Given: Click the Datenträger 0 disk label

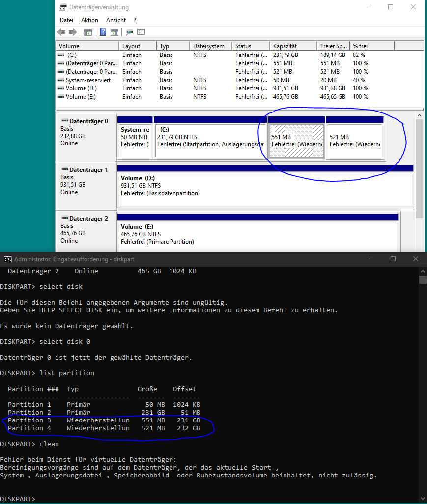Looking at the screenshot, I should (88, 121).
